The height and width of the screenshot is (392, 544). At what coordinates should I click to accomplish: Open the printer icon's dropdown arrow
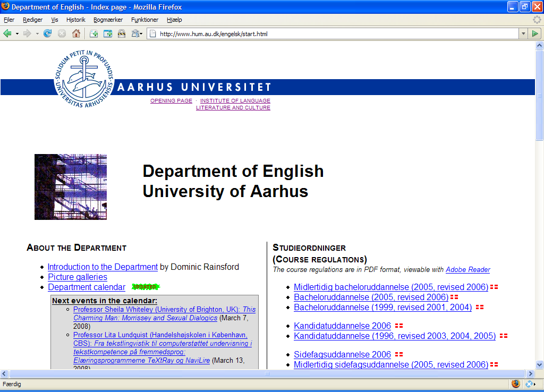point(141,34)
